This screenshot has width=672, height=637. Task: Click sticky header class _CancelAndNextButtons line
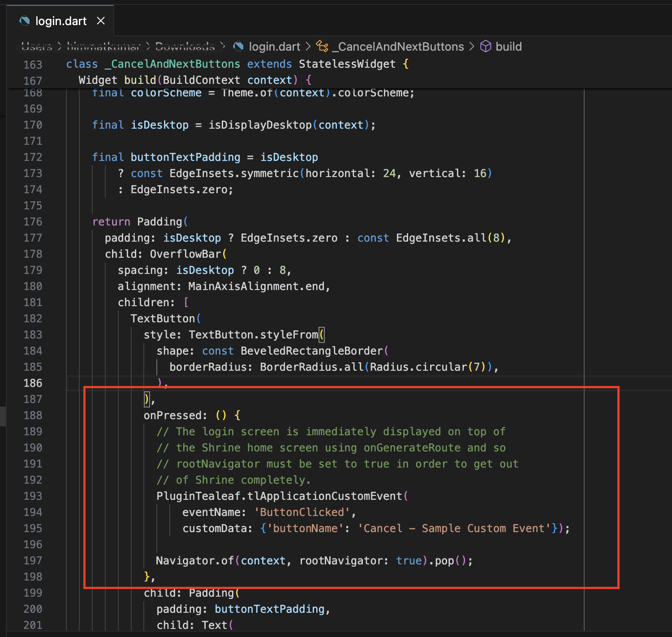237,64
